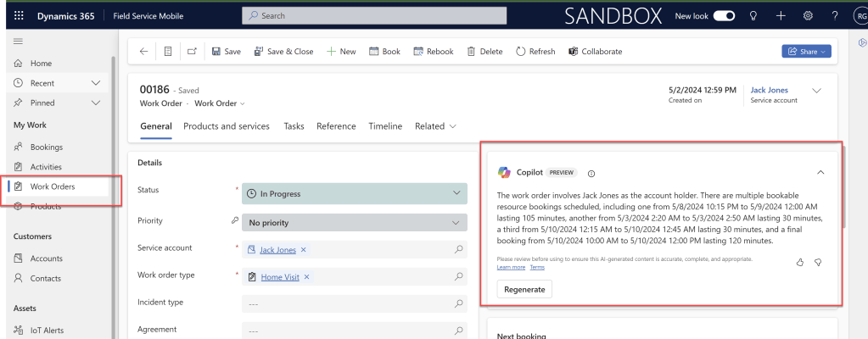Open the settings gear in top bar
This screenshot has width=868, height=339.
point(807,15)
